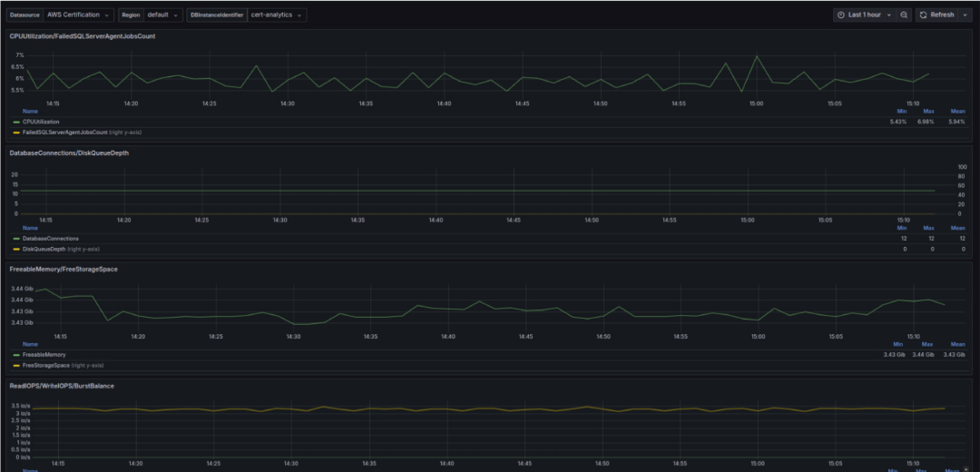Open the DatabaseConnections/DiskQueueDepth panel title menu
This screenshot has width=980, height=472.
point(68,152)
